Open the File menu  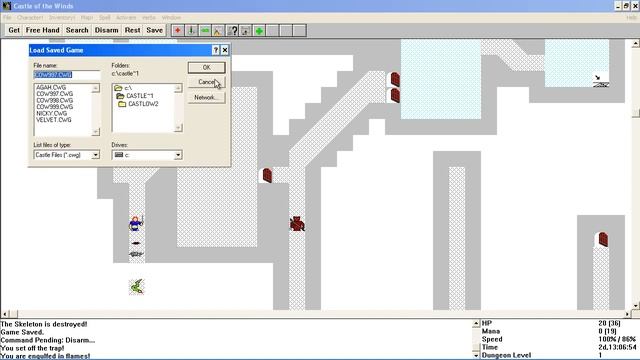(x=7, y=18)
